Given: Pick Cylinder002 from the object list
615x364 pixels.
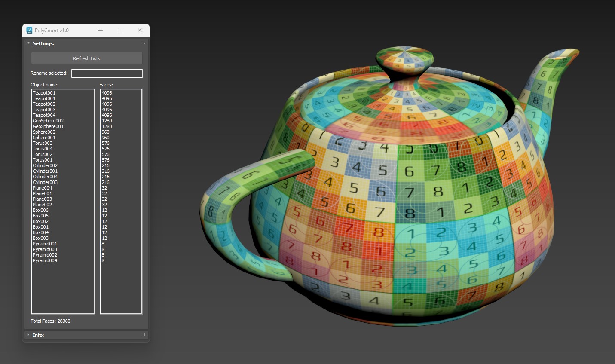Looking at the screenshot, I should point(45,165).
